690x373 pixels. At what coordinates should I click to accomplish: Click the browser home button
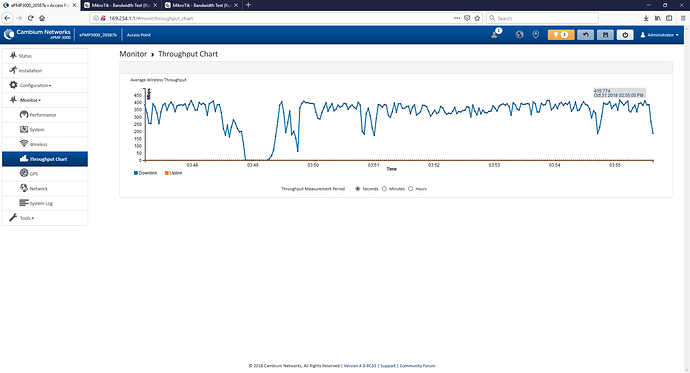point(42,18)
